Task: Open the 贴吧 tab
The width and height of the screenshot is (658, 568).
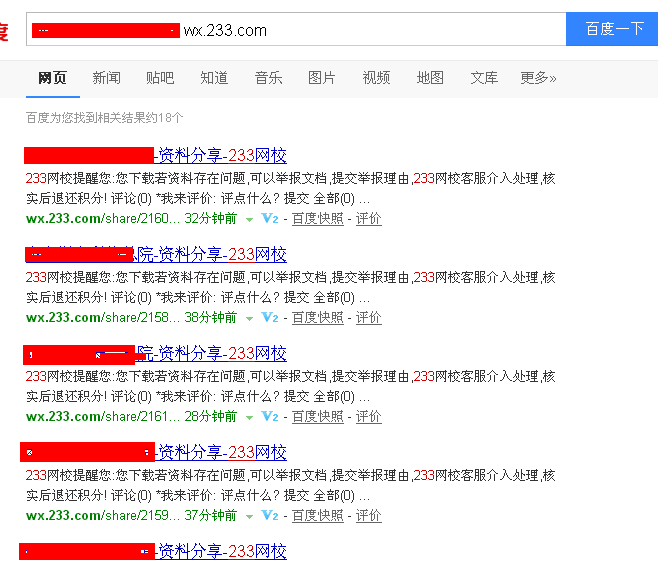Action: pos(160,78)
